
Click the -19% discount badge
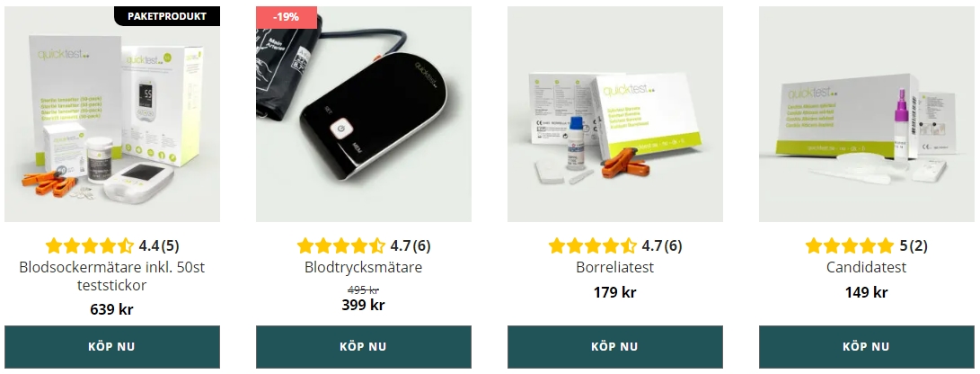click(x=287, y=17)
